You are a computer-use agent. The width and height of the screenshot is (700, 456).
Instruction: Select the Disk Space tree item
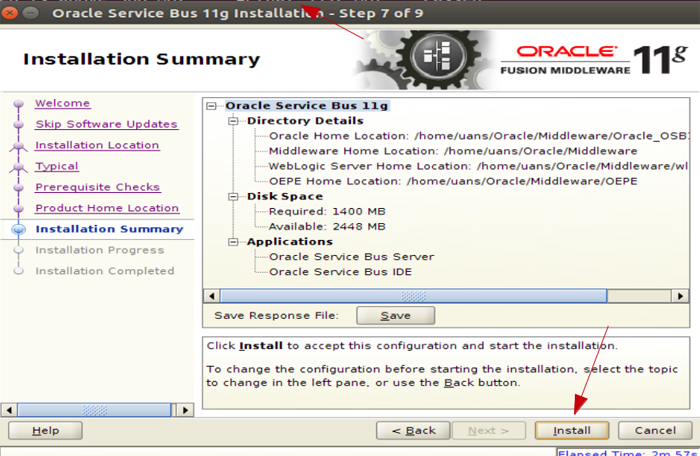(x=285, y=197)
